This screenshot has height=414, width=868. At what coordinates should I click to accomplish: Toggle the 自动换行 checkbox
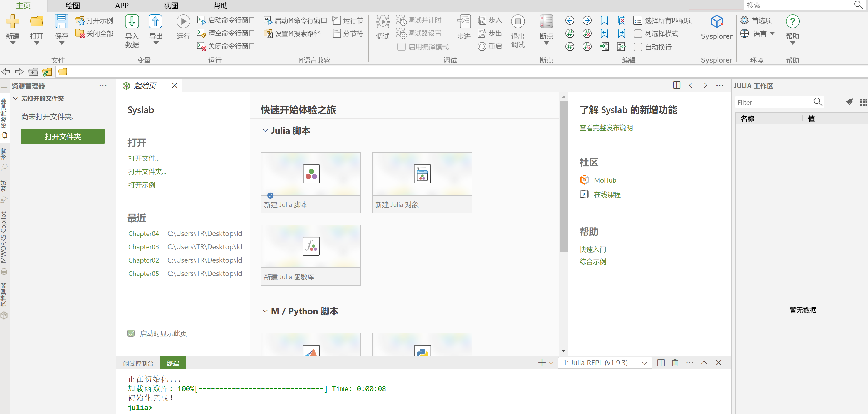[x=637, y=47]
